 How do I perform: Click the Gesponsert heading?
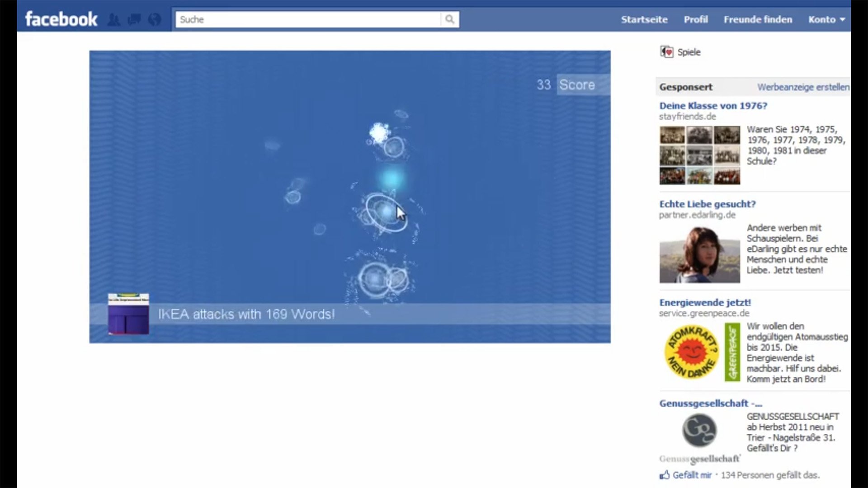click(685, 87)
